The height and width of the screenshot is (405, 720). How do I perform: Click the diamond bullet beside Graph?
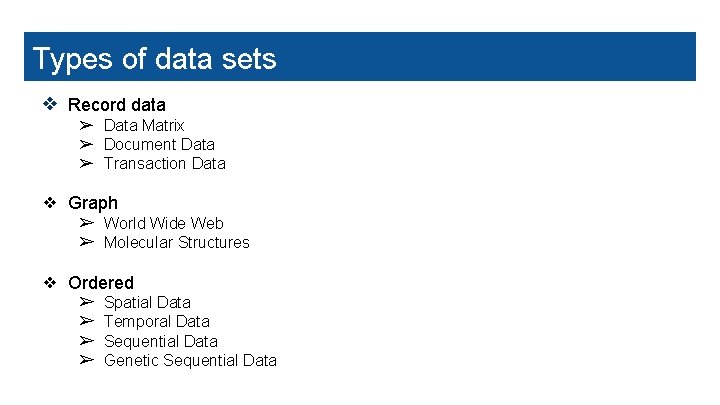pos(50,202)
